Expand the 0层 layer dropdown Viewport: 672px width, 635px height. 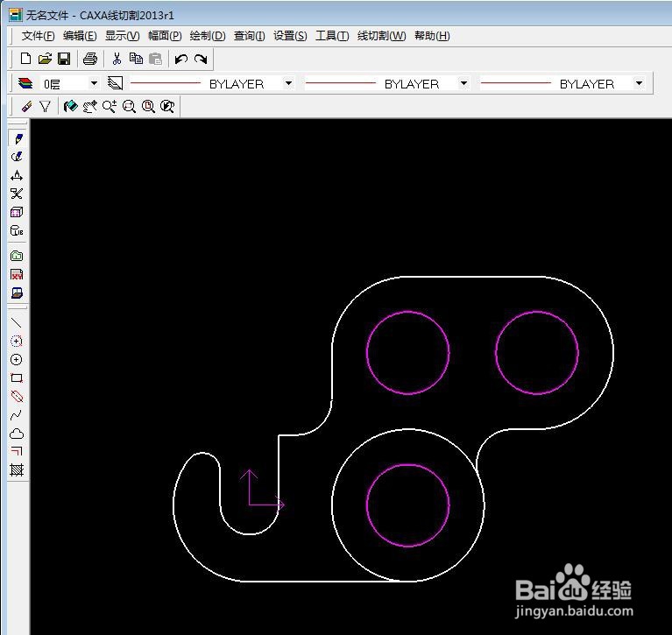tap(94, 83)
